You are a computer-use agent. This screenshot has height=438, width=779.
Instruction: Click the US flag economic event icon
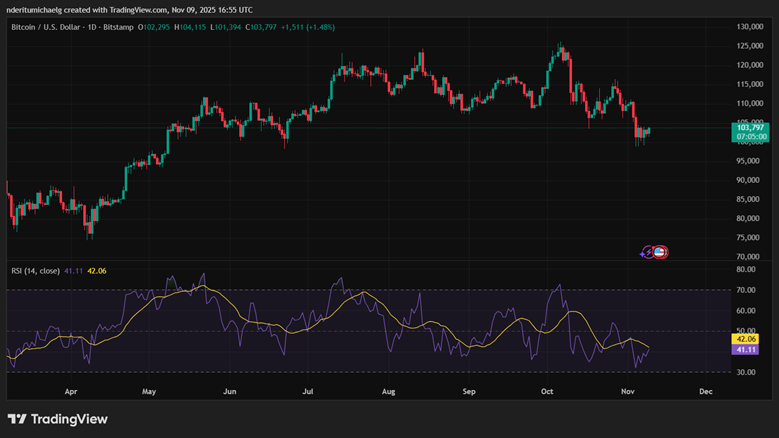[x=660, y=252]
